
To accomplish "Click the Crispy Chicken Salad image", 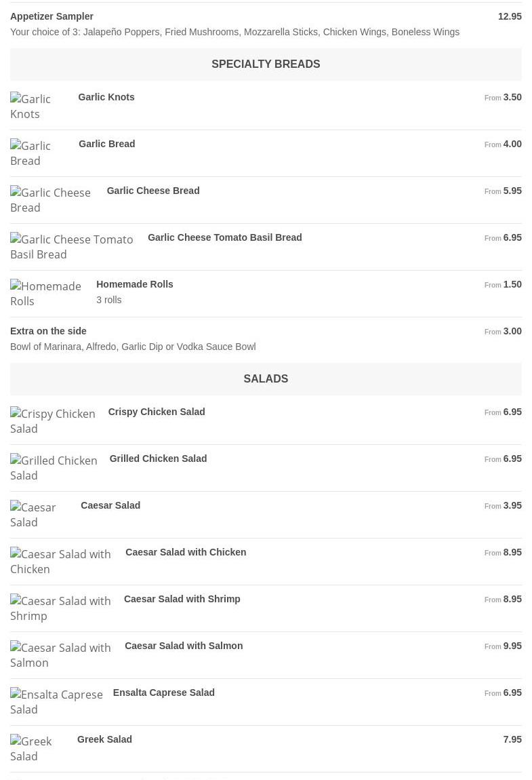I will (52, 421).
